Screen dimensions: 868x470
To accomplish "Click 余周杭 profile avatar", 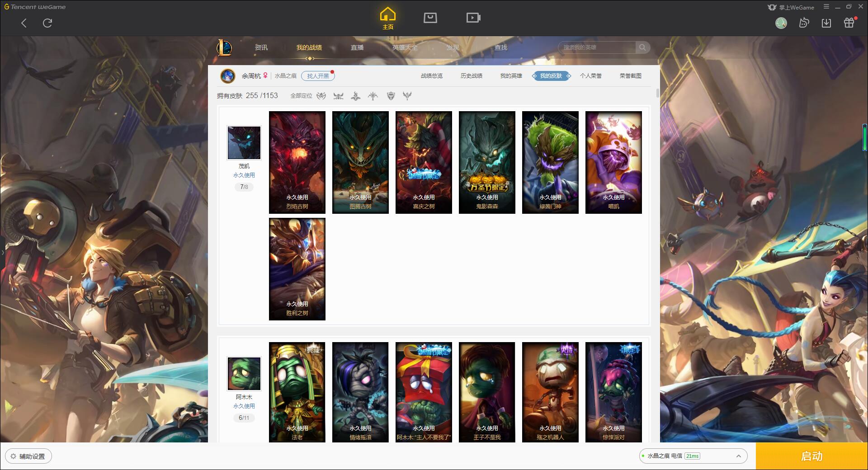I will pos(228,76).
